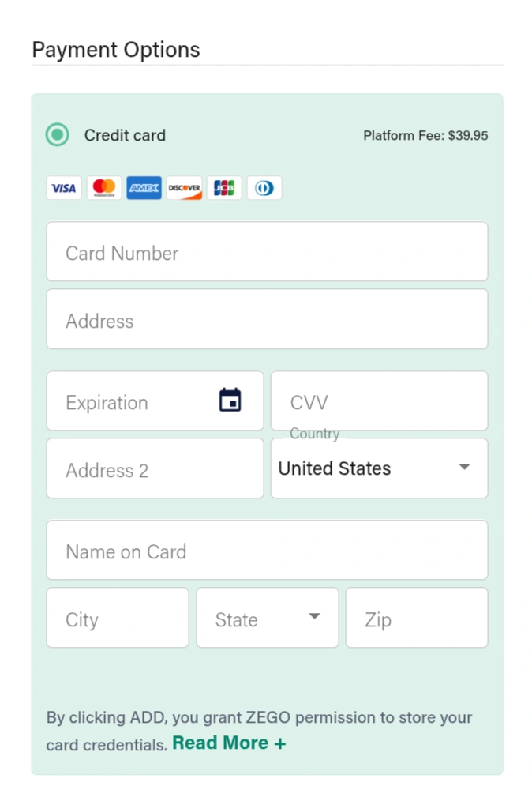Click the Mastercard logo icon
This screenshot has height=786, width=532.
click(104, 188)
